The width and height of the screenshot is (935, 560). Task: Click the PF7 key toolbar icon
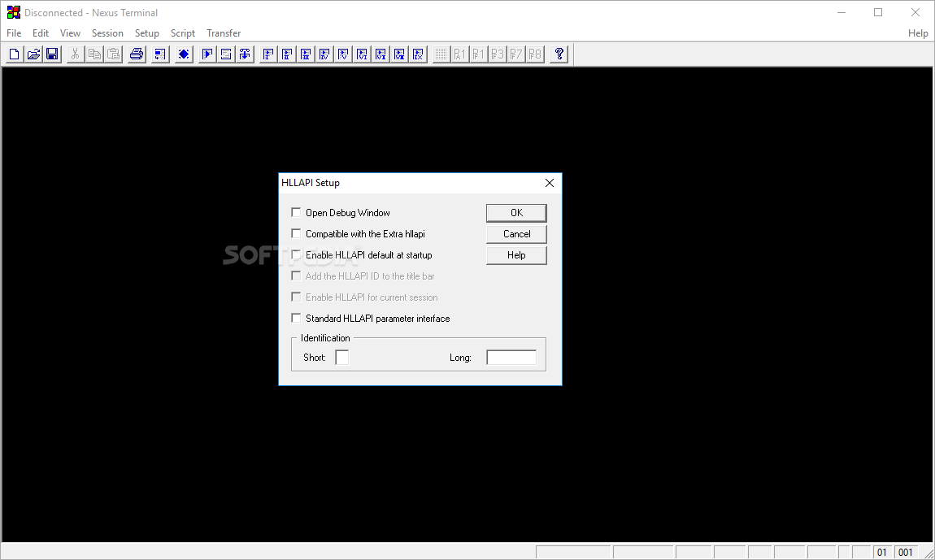[x=516, y=54]
